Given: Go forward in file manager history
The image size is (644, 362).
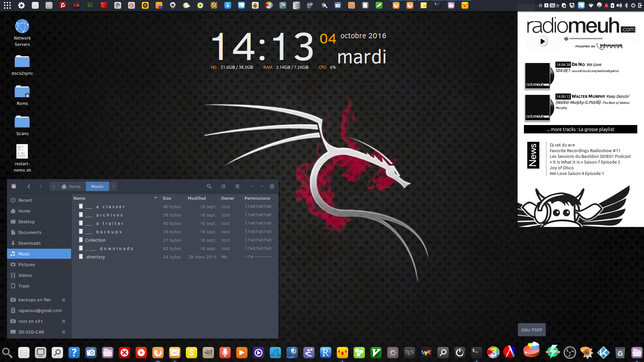Looking at the screenshot, I should point(41,186).
